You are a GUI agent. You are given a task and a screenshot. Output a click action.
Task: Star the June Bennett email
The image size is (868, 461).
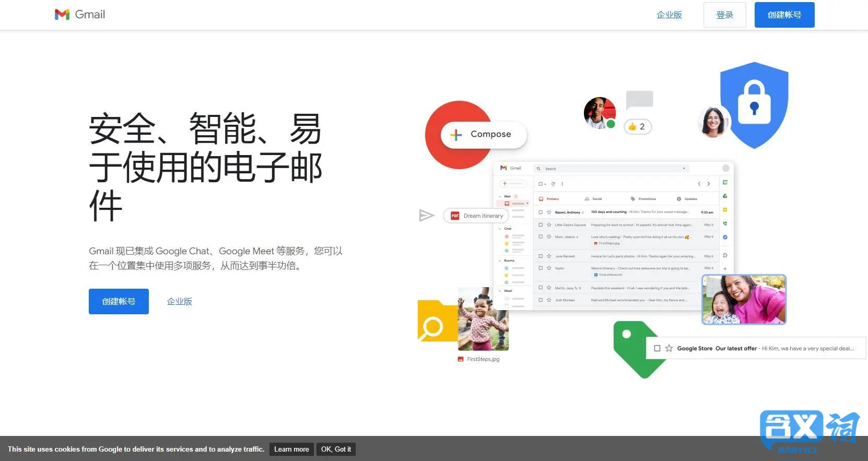pos(549,256)
